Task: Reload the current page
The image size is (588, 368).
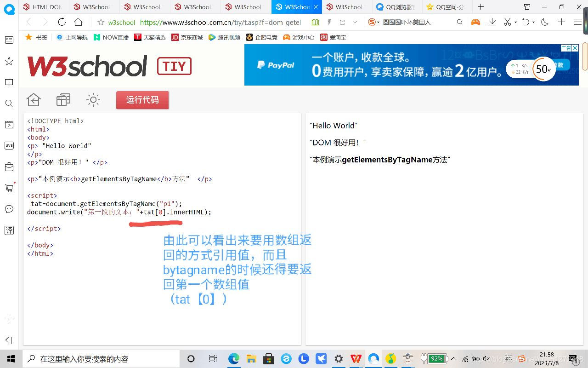Action: click(x=62, y=22)
